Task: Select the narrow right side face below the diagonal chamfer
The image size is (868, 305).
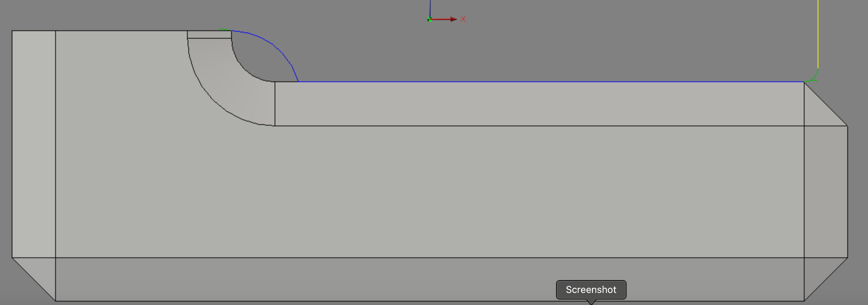Action: tap(826, 192)
